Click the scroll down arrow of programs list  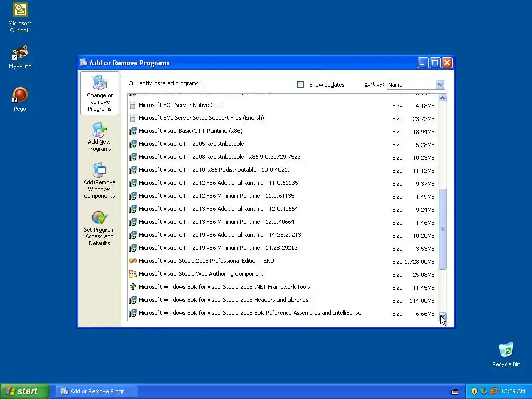[442, 316]
